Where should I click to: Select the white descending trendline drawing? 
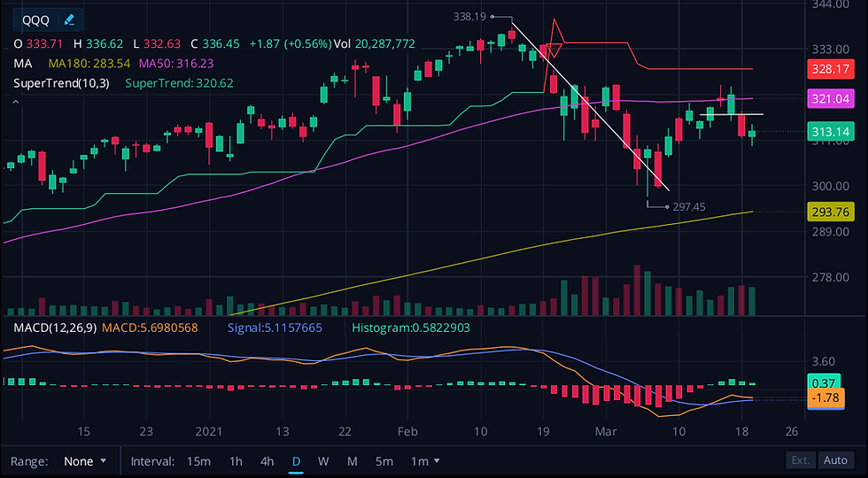(x=590, y=105)
